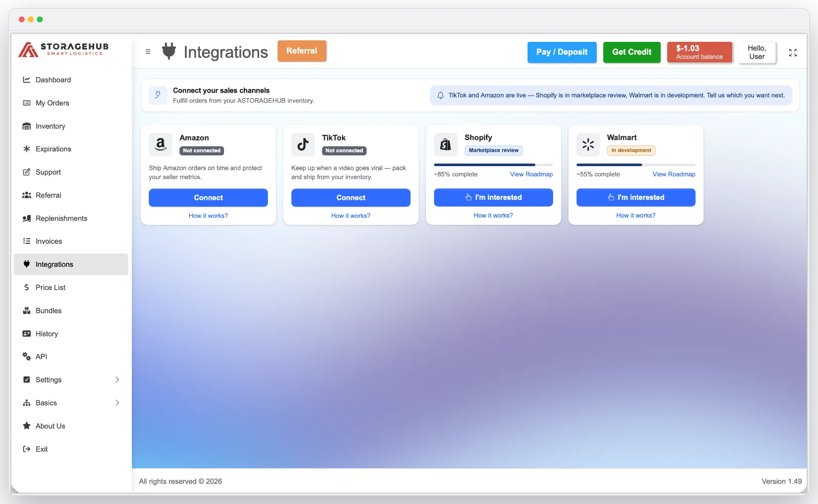This screenshot has width=818, height=504.
Task: Click the Shopify bag icon
Action: coord(446,145)
